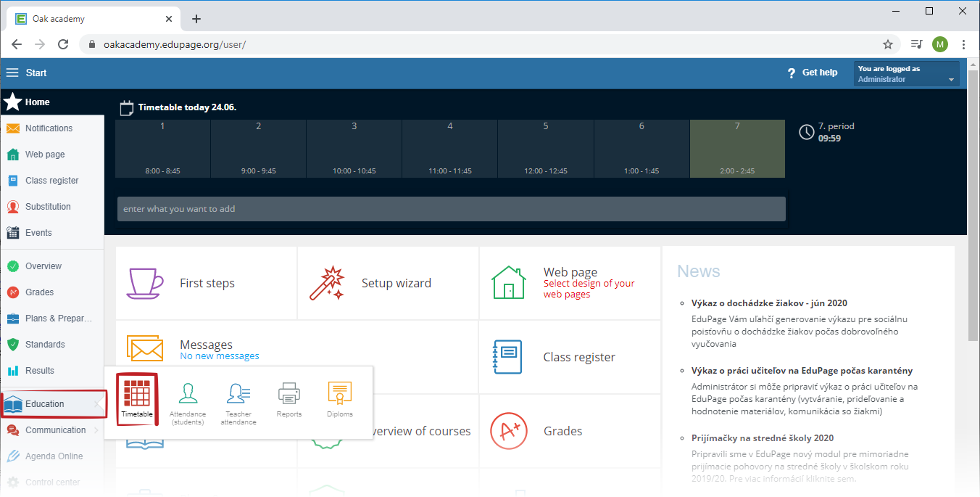Screen dimensions: 980x497
Task: Select timetable period 1 cell 8:00 - 8:45
Action: pos(162,149)
